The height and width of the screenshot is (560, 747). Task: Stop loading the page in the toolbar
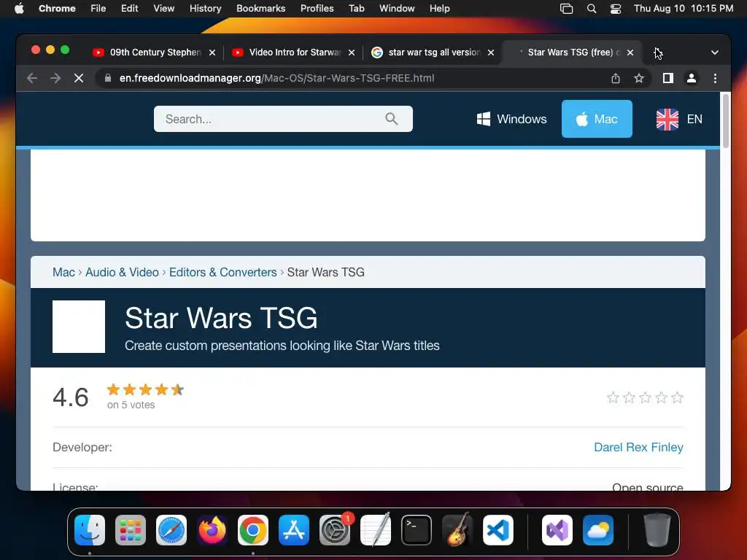coord(79,78)
